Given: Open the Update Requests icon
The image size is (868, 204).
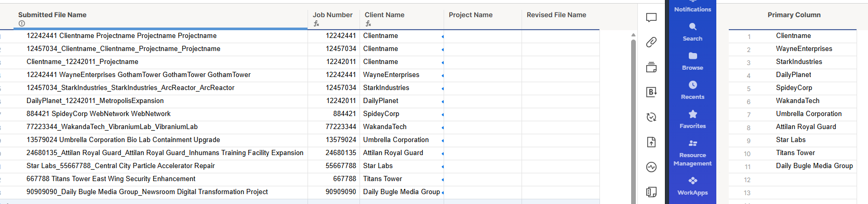Looking at the screenshot, I should pyautogui.click(x=651, y=117).
